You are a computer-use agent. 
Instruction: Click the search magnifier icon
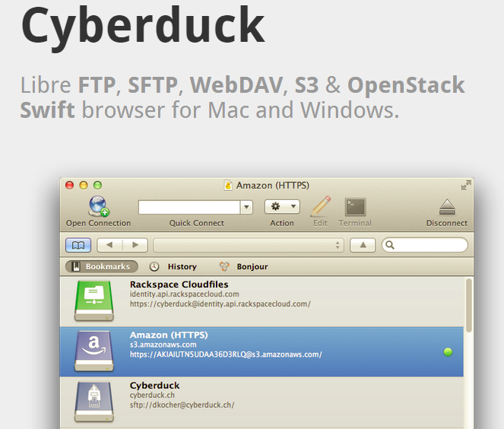(x=390, y=245)
